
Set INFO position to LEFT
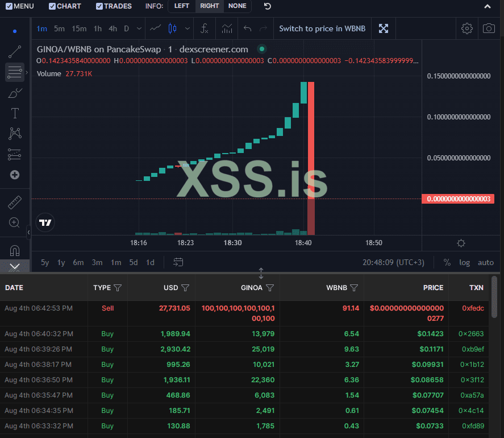[182, 6]
